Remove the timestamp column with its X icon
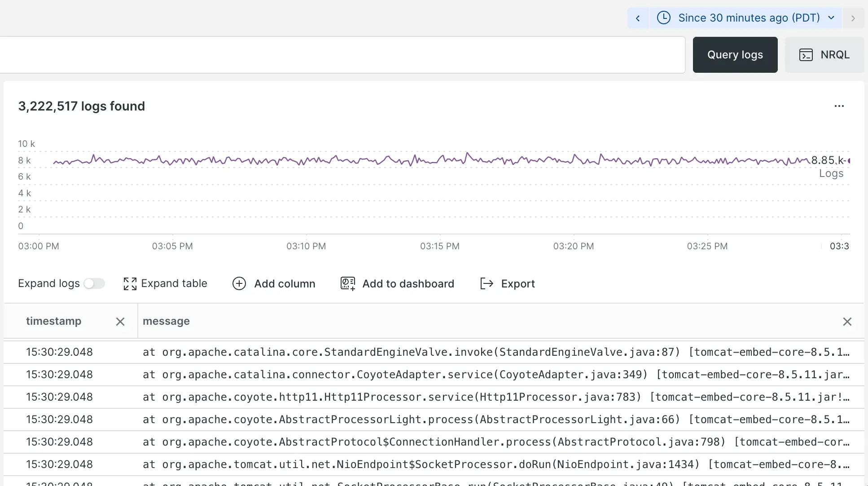Image resolution: width=868 pixels, height=486 pixels. tap(120, 321)
